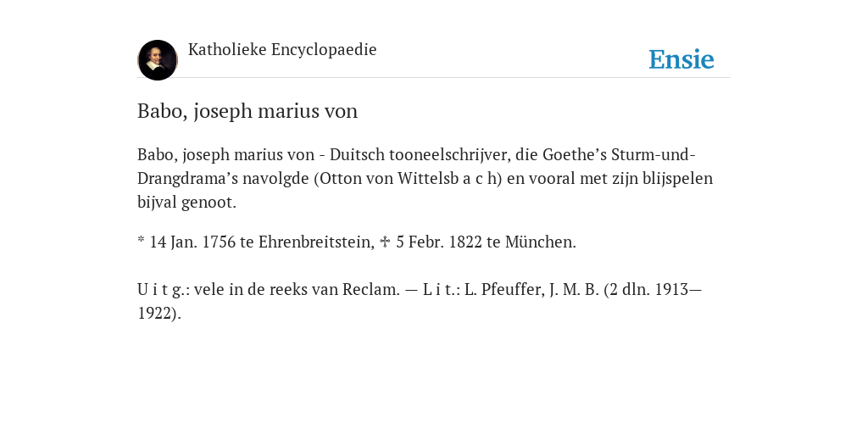Screen dimensions: 868x434
Task: Click the 'L i t.:' literature label
Action: pyautogui.click(x=441, y=290)
